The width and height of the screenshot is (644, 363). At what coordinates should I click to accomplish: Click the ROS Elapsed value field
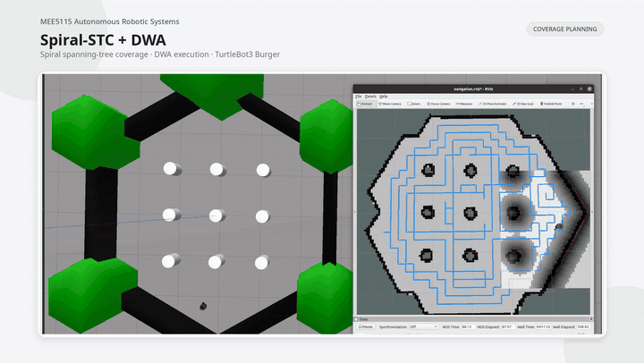pyautogui.click(x=508, y=327)
